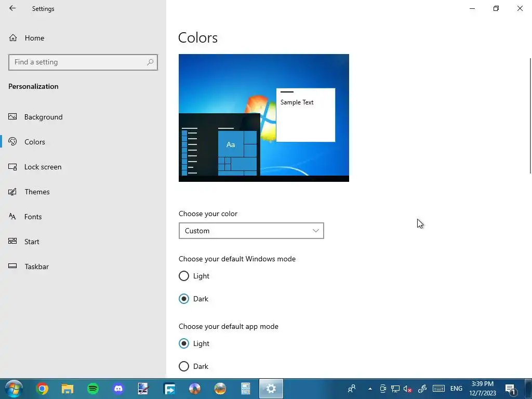Click the search magnifier icon
Screen dimensions: 532x399
coord(150,62)
